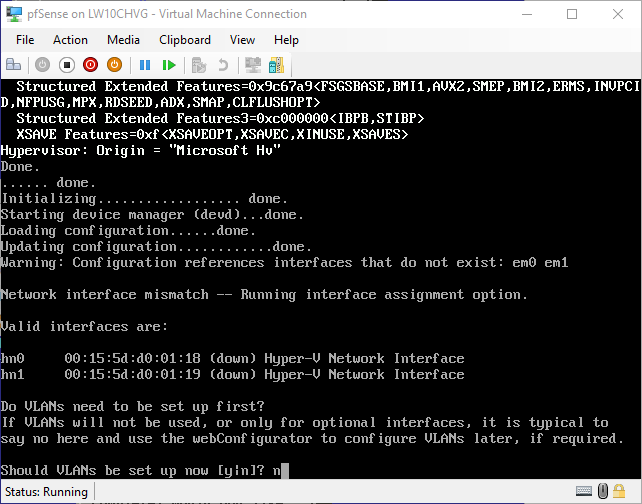Screen dimensions: 642x504
Task: Click the 'Structured Extended Features3' line
Action: pyautogui.click(x=220, y=118)
